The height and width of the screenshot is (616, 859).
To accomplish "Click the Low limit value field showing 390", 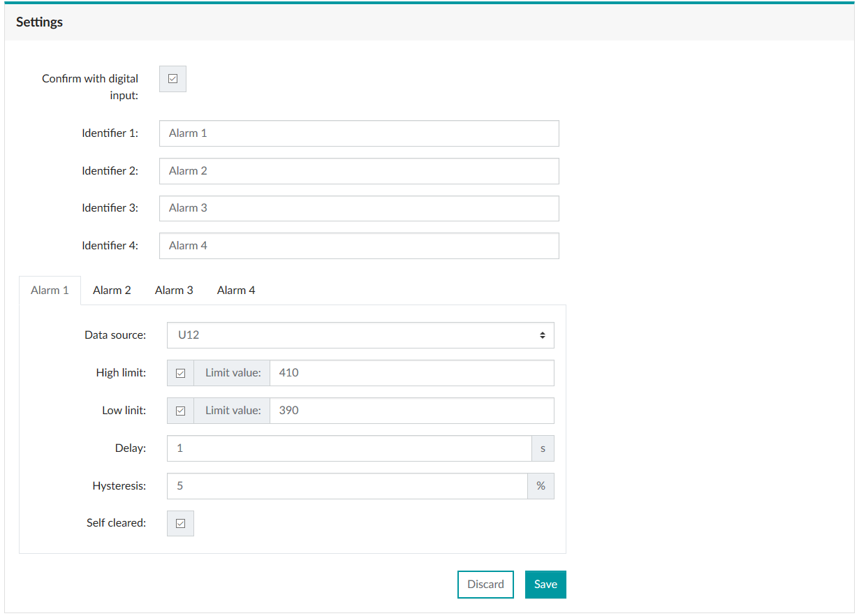I will pos(412,411).
